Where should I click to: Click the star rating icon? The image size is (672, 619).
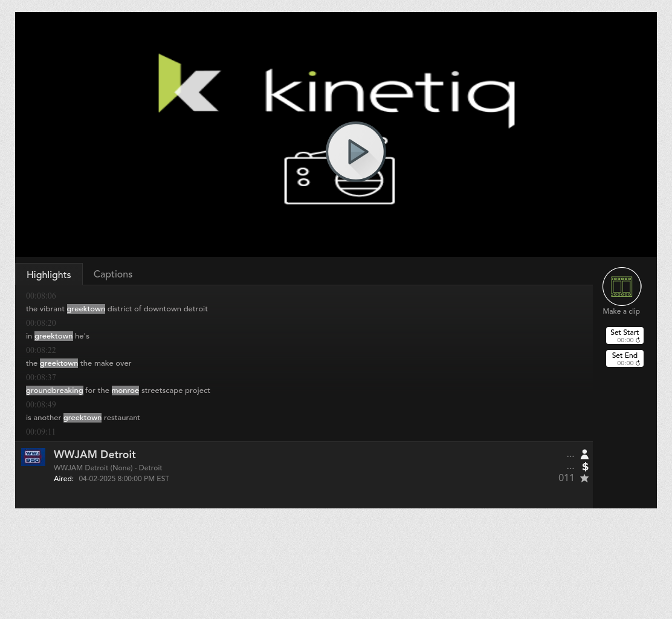tap(584, 478)
